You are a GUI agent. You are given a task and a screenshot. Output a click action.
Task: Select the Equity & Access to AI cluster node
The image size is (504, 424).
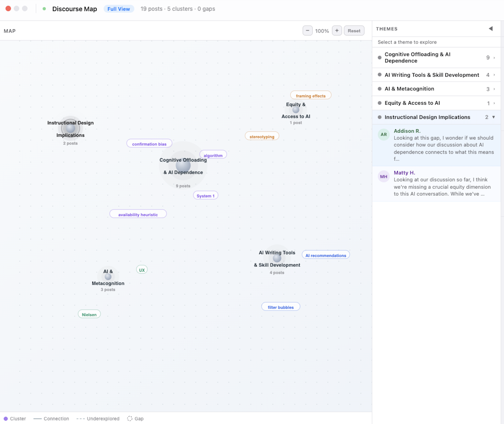[x=295, y=110]
